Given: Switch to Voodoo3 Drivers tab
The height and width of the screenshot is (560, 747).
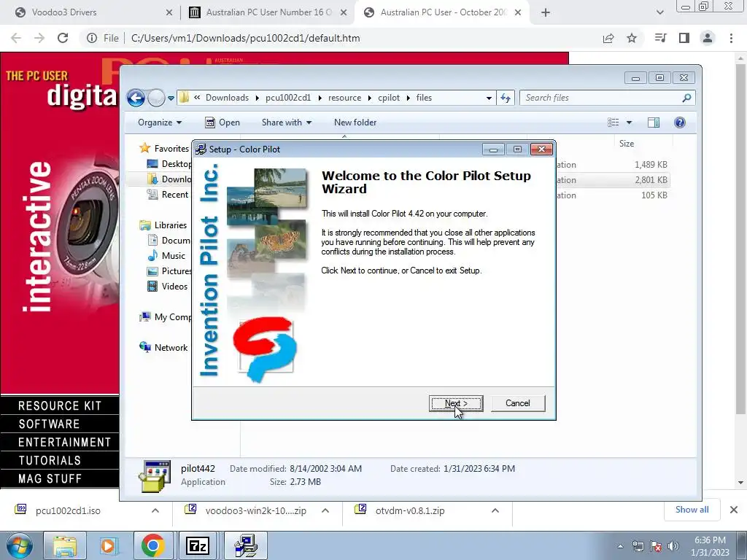Looking at the screenshot, I should pyautogui.click(x=93, y=12).
